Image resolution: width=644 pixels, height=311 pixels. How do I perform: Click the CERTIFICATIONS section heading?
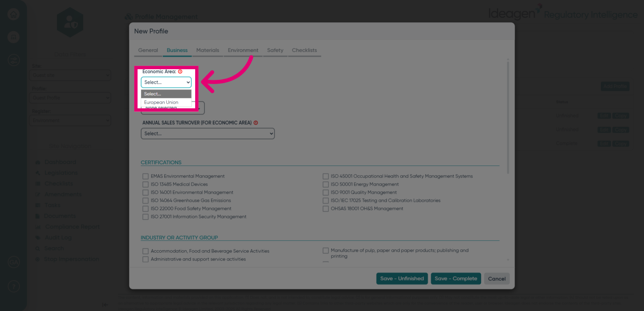pos(161,162)
